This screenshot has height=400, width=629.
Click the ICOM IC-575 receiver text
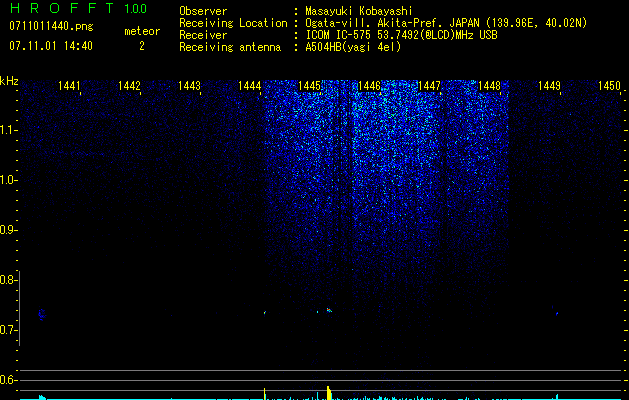click(402, 35)
